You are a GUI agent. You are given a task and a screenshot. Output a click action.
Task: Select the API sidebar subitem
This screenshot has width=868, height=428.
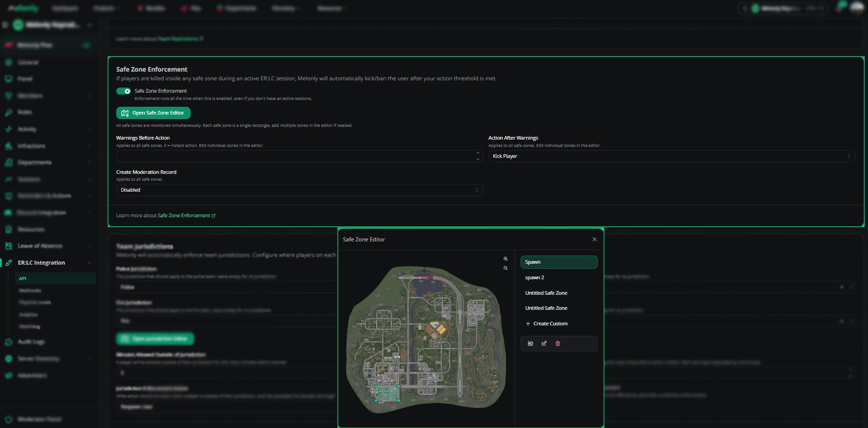[55, 278]
